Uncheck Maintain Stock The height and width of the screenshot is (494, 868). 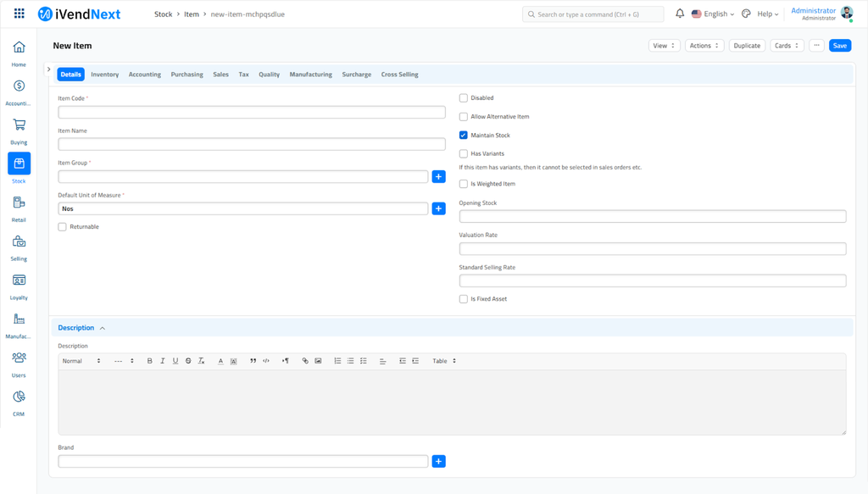[464, 136]
